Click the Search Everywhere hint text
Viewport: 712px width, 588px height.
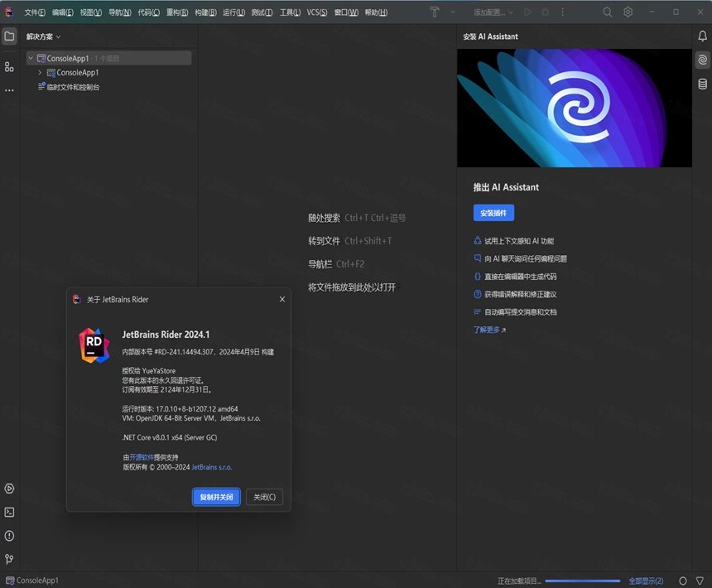pos(357,218)
